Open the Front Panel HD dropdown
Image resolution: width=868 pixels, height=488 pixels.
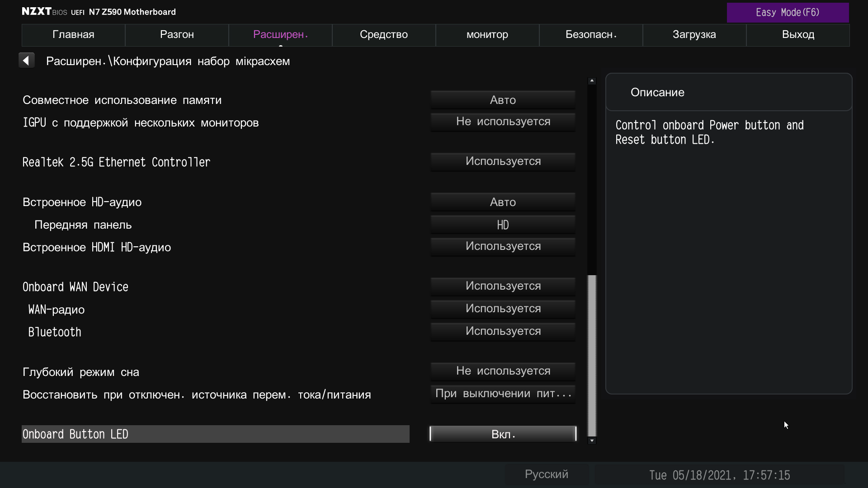click(x=503, y=225)
